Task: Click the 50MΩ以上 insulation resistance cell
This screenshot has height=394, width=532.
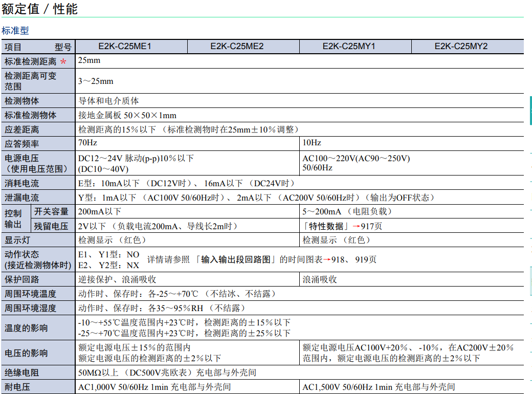Action: [167, 373]
